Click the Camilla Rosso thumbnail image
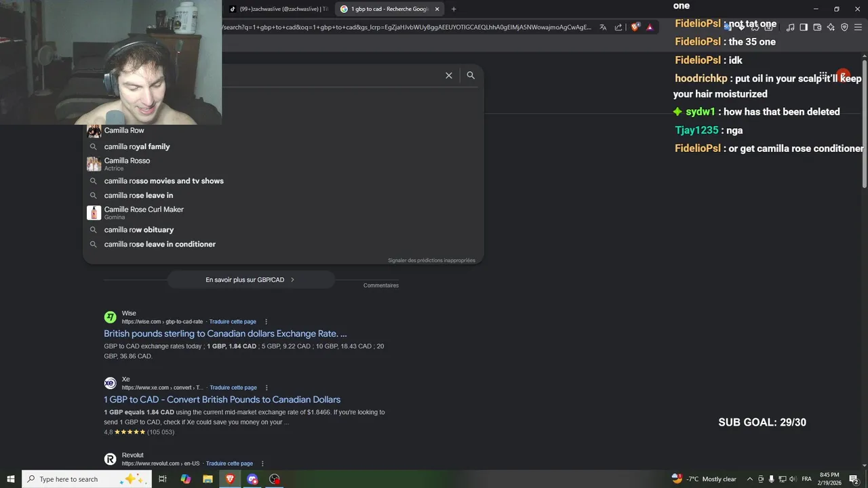The height and width of the screenshot is (488, 868). (x=94, y=164)
